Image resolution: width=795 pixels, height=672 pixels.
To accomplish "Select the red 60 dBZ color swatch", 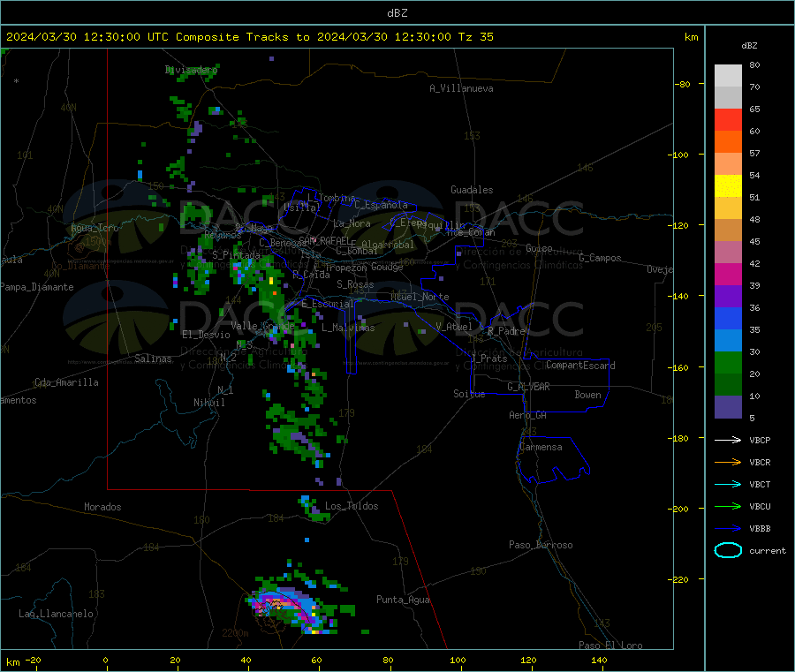I will point(728,119).
